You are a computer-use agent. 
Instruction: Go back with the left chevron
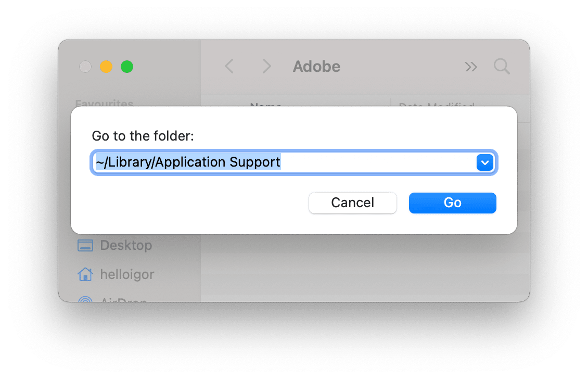229,67
